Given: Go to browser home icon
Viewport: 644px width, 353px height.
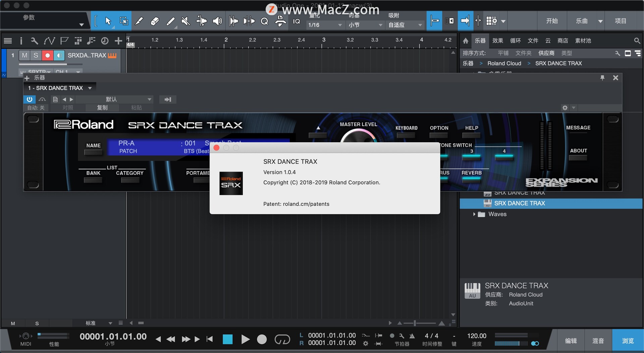Looking at the screenshot, I should [466, 41].
